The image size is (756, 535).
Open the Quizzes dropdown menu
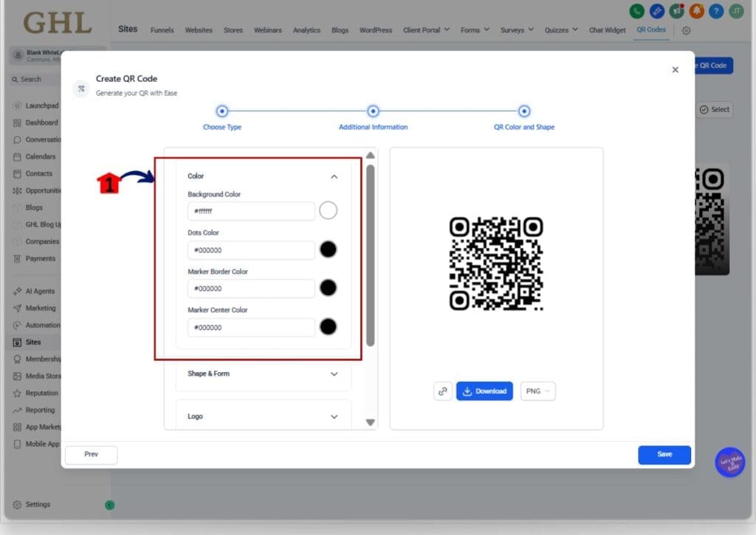tap(561, 30)
